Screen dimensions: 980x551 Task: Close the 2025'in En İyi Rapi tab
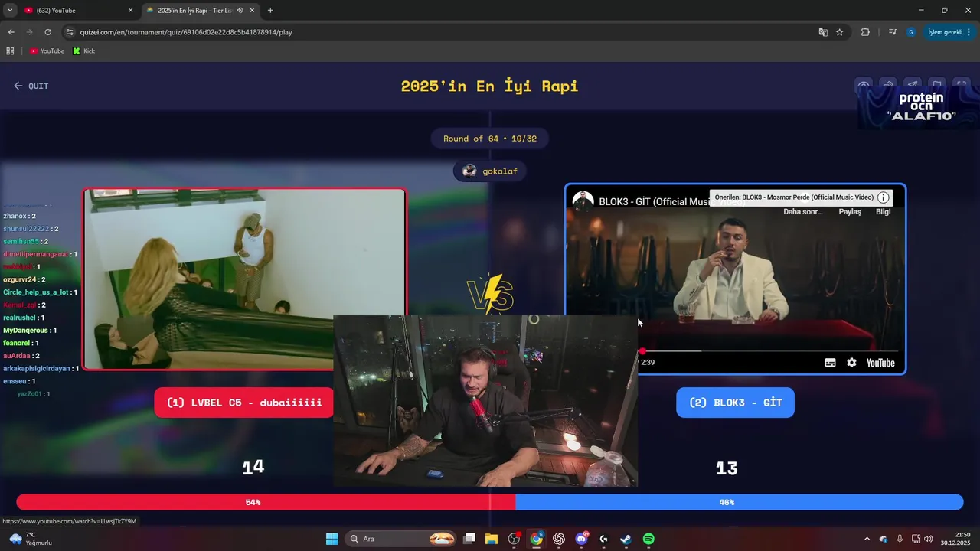[x=252, y=11]
